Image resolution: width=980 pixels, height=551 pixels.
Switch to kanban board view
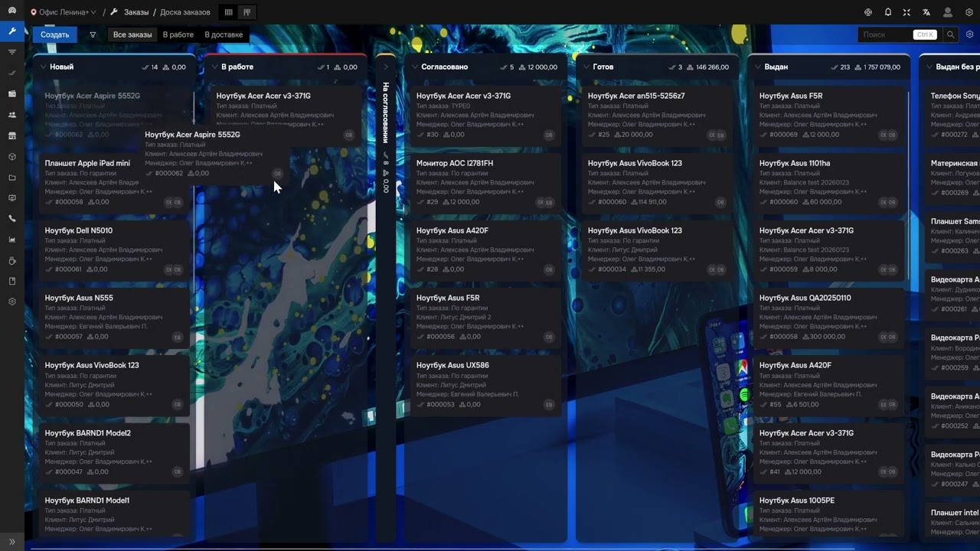247,12
